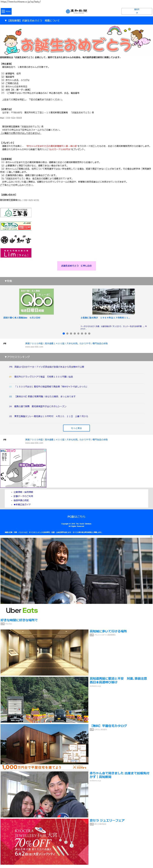Select the last carousel dot
This screenshot has height=868, width=153.
pos(90,333)
